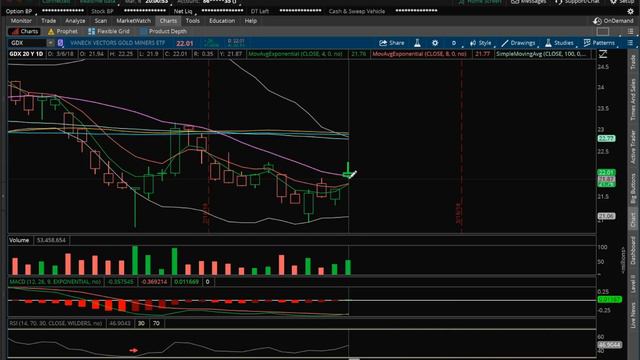Viewport: 640px width, 360px height.
Task: Open the Active Trader sidebar tab
Action: 633,147
